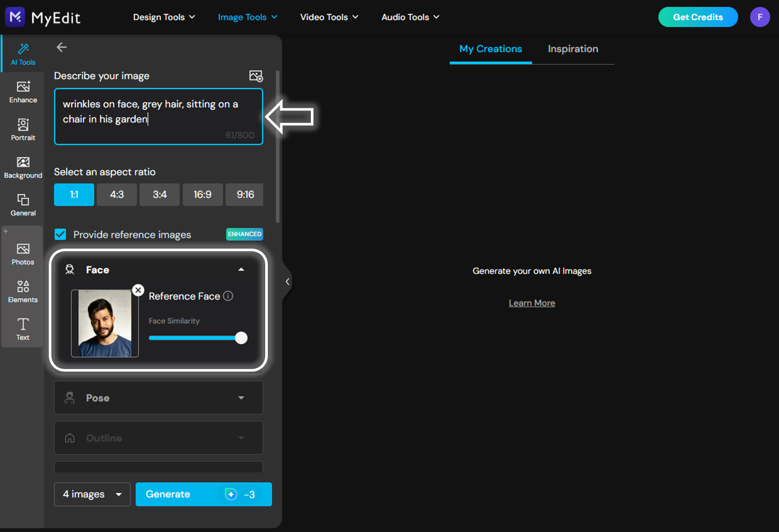
Task: Select the Text tool icon
Action: [x=23, y=329]
